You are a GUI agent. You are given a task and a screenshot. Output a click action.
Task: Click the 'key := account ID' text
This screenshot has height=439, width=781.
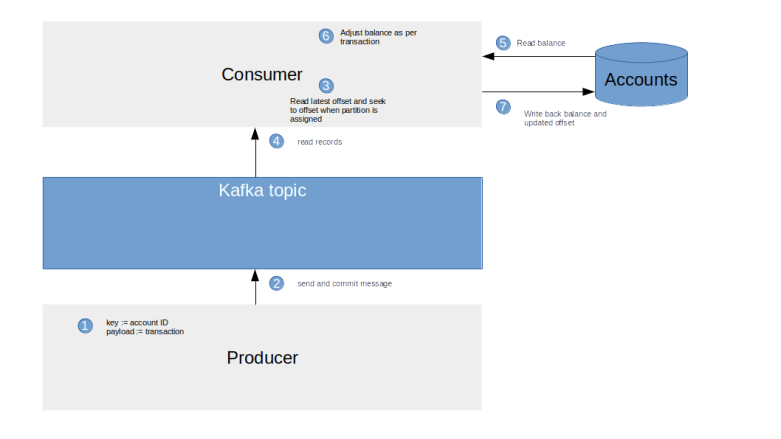(x=137, y=322)
